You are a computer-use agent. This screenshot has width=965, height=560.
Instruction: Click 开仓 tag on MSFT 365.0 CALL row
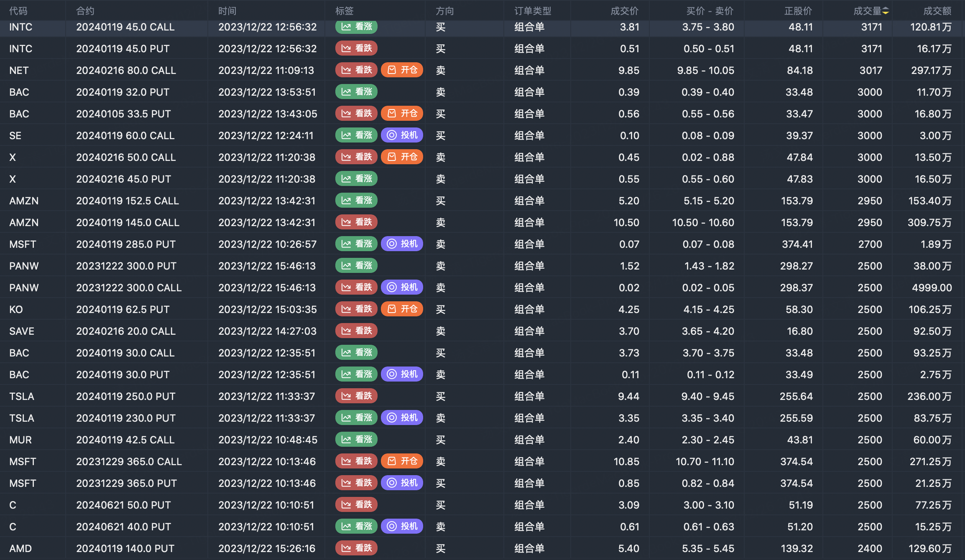coord(402,461)
